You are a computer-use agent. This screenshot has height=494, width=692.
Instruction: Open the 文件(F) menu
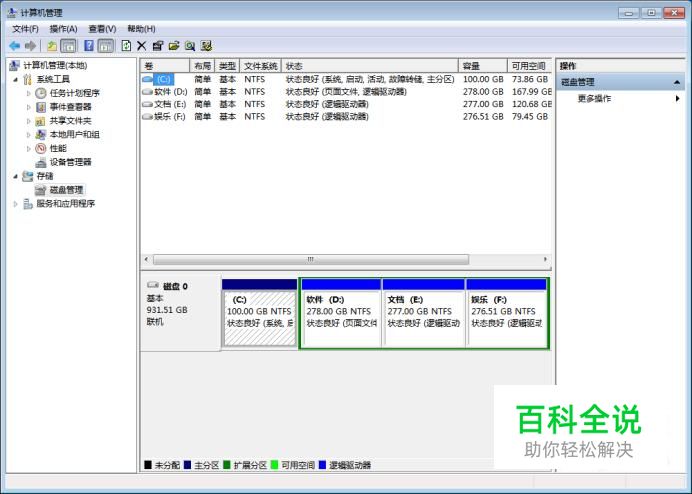tap(25, 29)
